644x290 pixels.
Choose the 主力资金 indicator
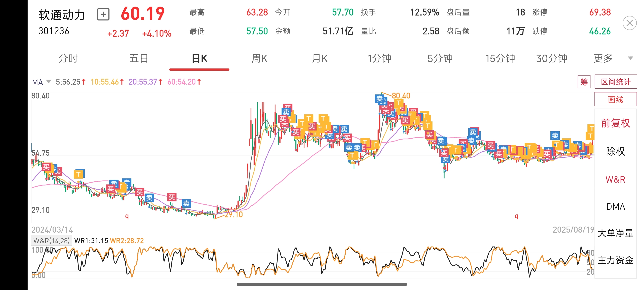[615, 260]
